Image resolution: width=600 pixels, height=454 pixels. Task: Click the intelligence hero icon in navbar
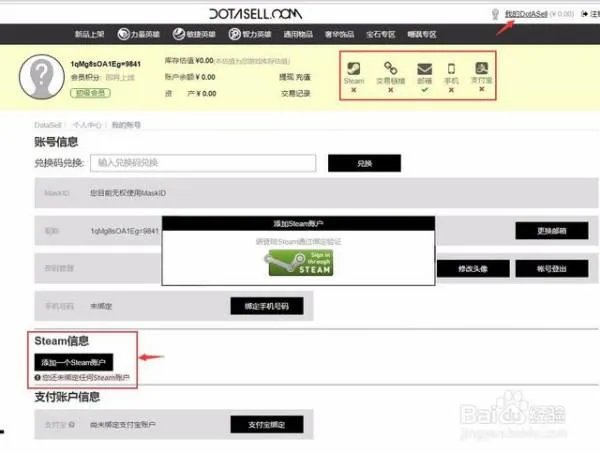235,34
